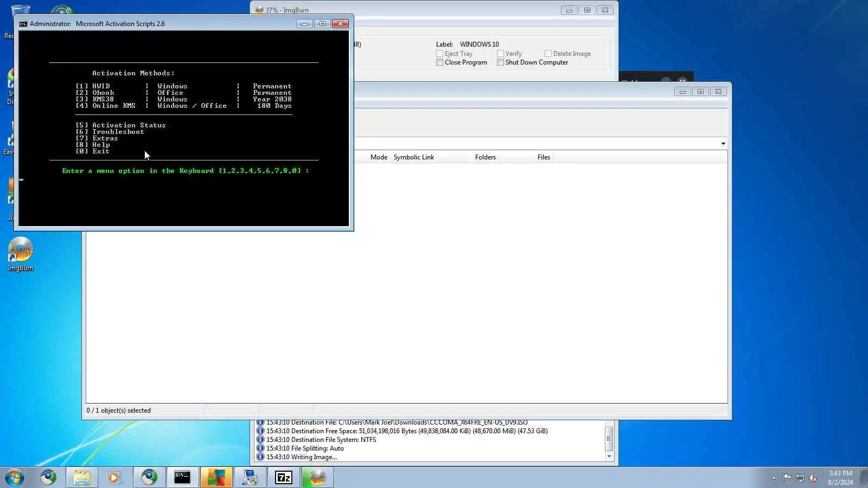Viewport: 868px width, 488px height.
Task: Click the '0 / 1 object(s) selected' status text
Action: tap(119, 410)
